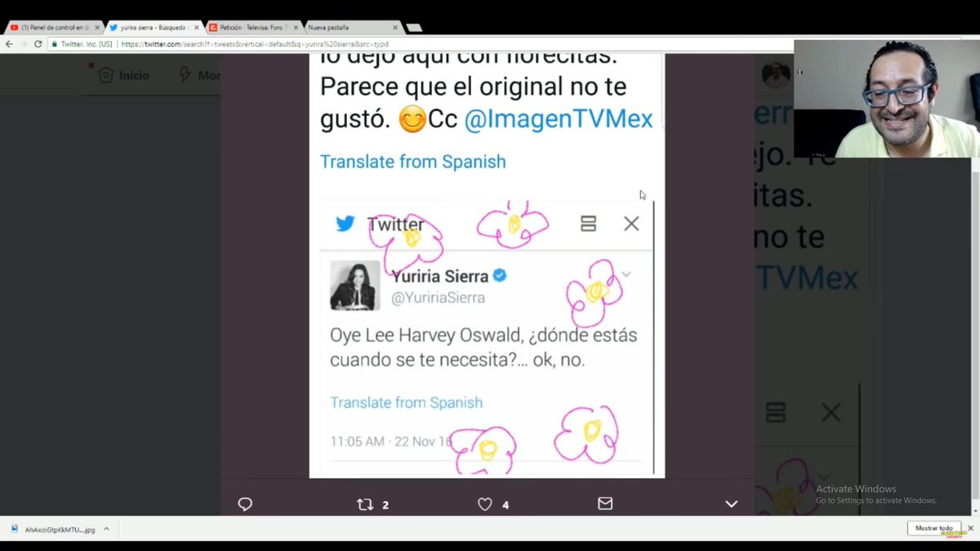Click the embedded tweet screenshot image

tap(487, 338)
